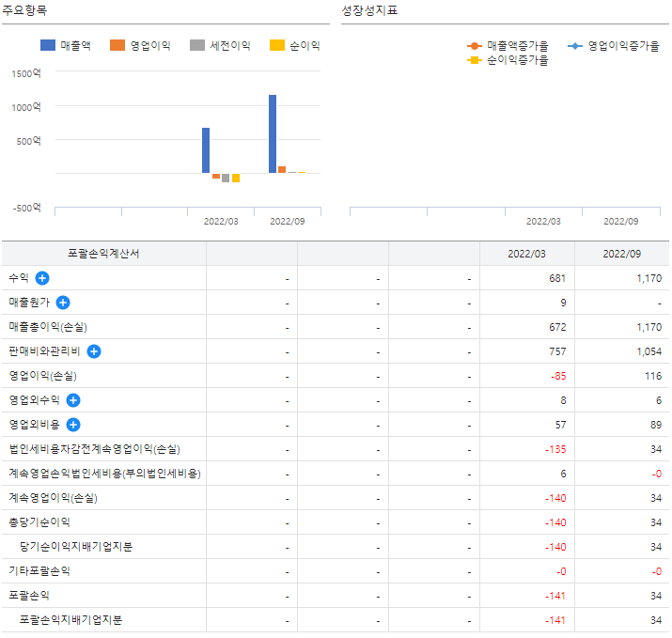The width and height of the screenshot is (672, 638).
Task: Expand the 판매비와관리비 row plus icon
Action: [94, 351]
